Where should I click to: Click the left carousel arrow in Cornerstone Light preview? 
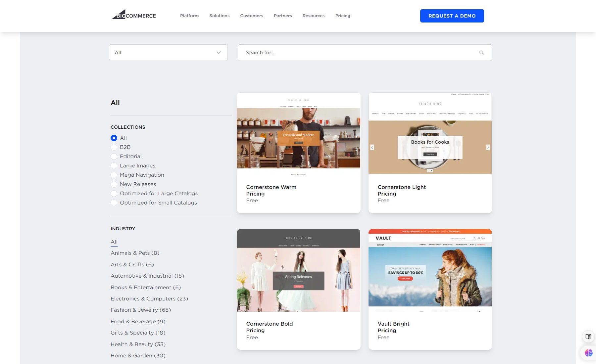click(x=372, y=147)
